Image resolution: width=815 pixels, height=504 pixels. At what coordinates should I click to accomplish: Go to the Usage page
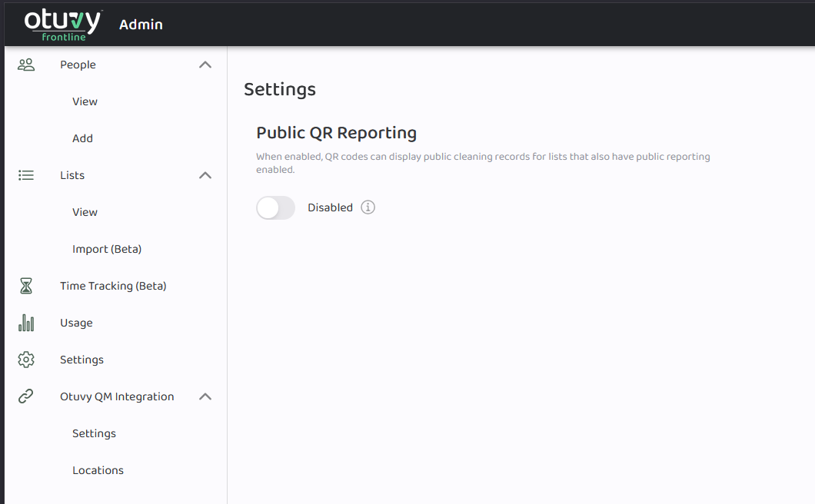(x=76, y=323)
